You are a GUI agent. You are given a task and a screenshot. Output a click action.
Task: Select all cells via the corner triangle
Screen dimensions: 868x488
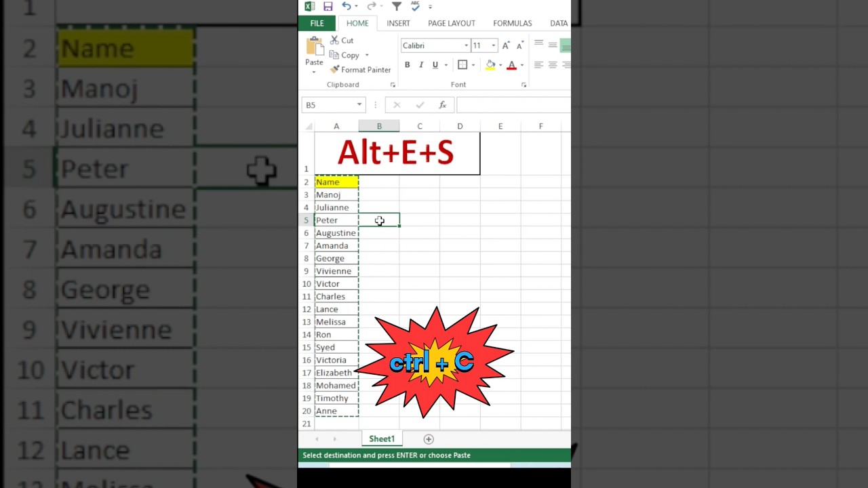(x=309, y=126)
